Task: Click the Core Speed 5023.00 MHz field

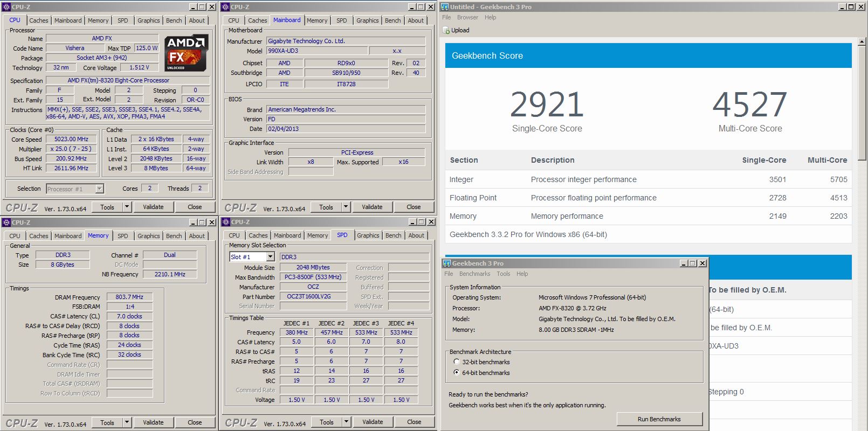Action: click(x=71, y=139)
